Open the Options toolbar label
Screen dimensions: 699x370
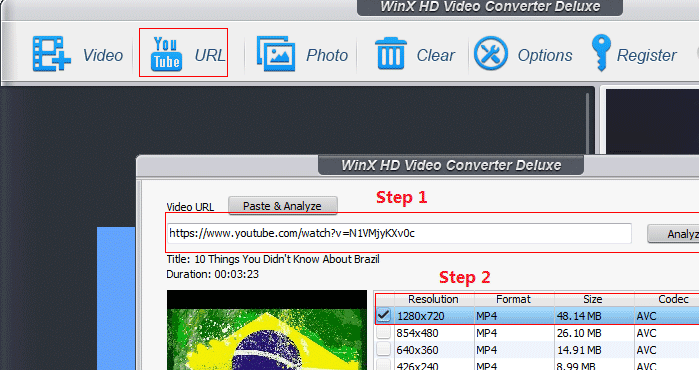point(545,55)
